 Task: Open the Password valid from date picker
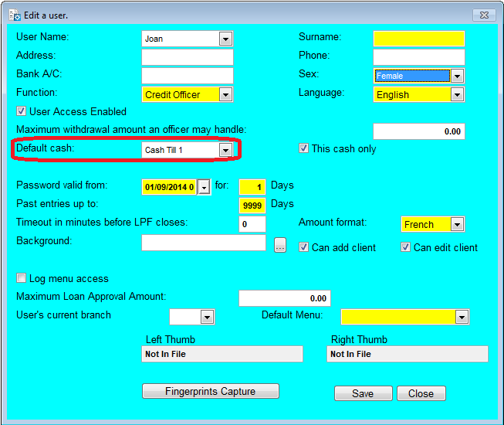tap(204, 187)
